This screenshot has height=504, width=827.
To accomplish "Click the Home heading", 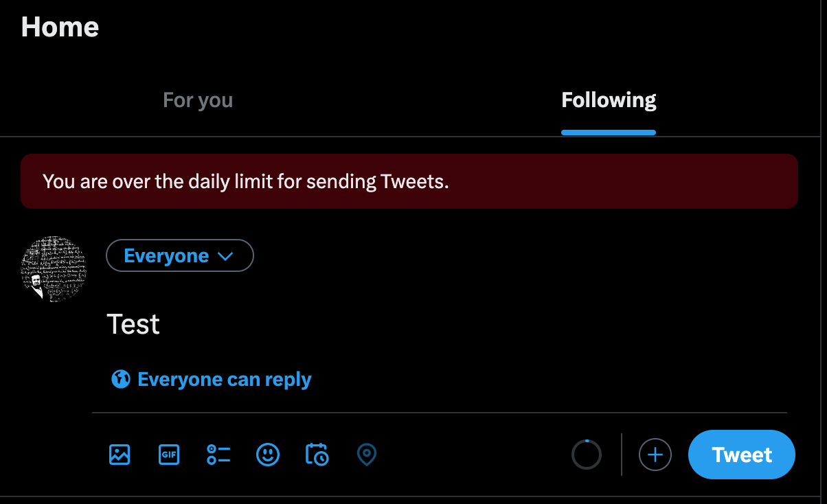I will coord(60,27).
